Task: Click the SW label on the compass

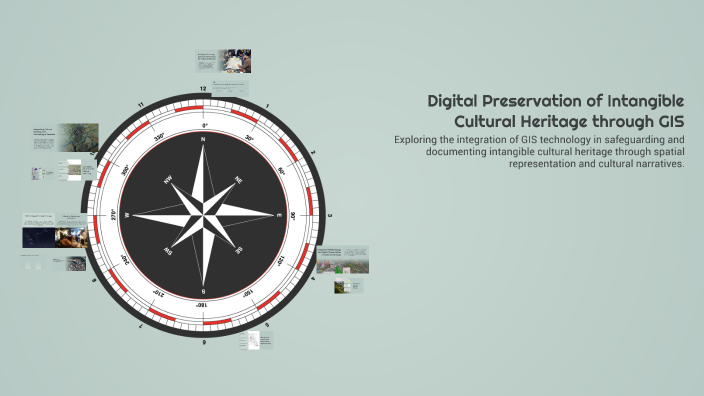Action: point(168,251)
